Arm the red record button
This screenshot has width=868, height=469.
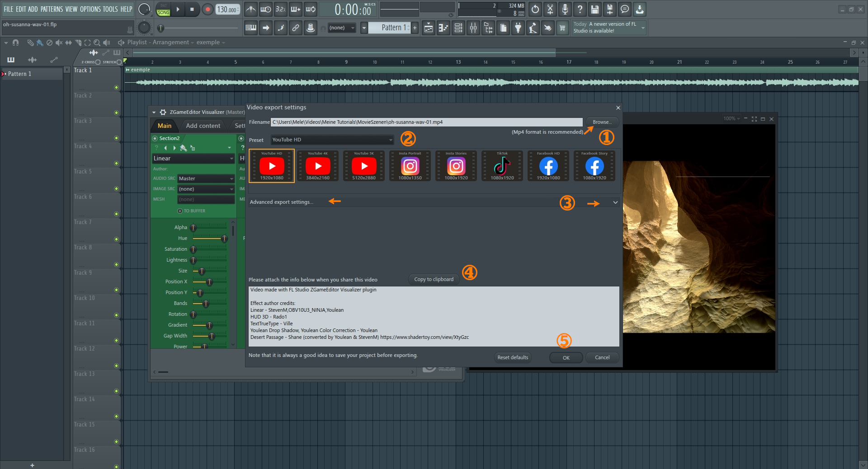[x=208, y=9]
